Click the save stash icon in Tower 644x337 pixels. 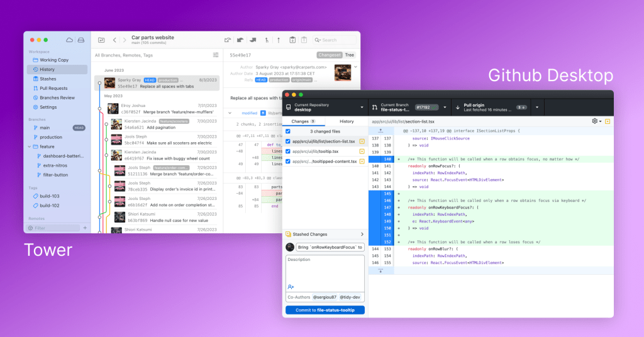coord(292,40)
